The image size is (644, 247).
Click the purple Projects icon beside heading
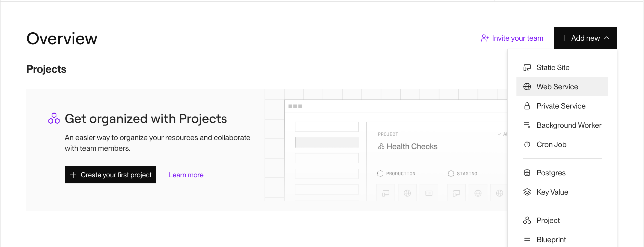54,118
